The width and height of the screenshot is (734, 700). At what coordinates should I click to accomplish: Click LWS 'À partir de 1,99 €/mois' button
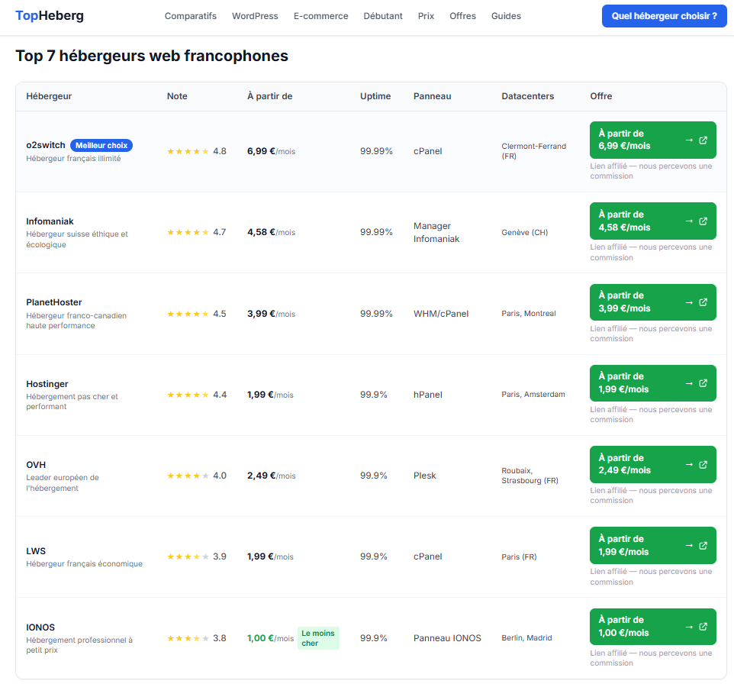pos(653,546)
